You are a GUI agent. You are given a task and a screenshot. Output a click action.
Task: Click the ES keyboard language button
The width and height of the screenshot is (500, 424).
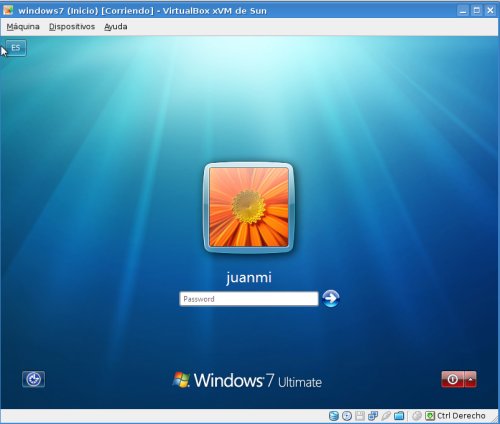(16, 48)
